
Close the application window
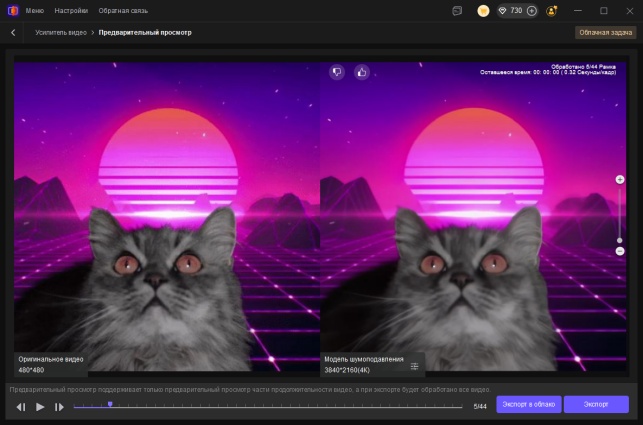pyautogui.click(x=630, y=11)
